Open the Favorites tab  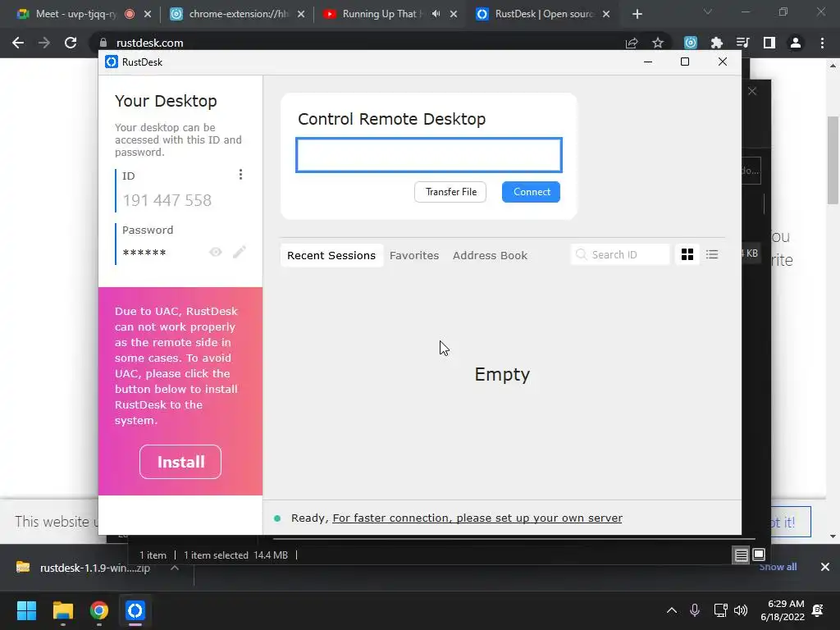click(414, 256)
